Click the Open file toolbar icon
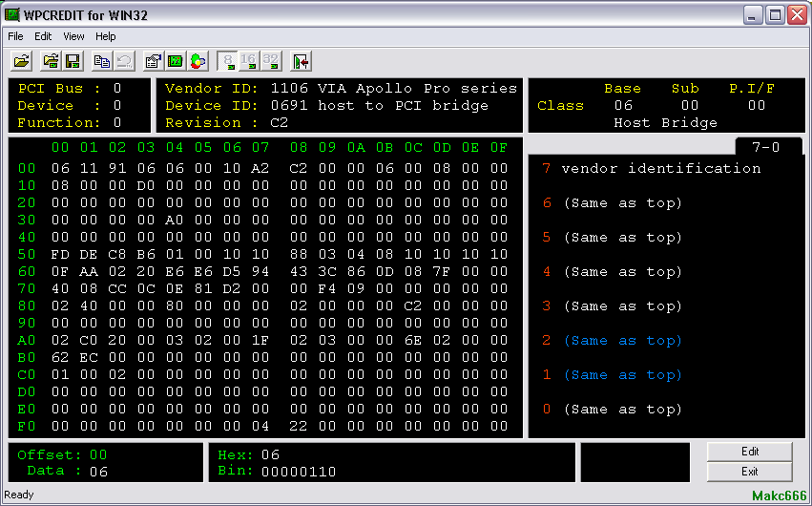Screen dimensions: 812x506 pyautogui.click(x=22, y=61)
